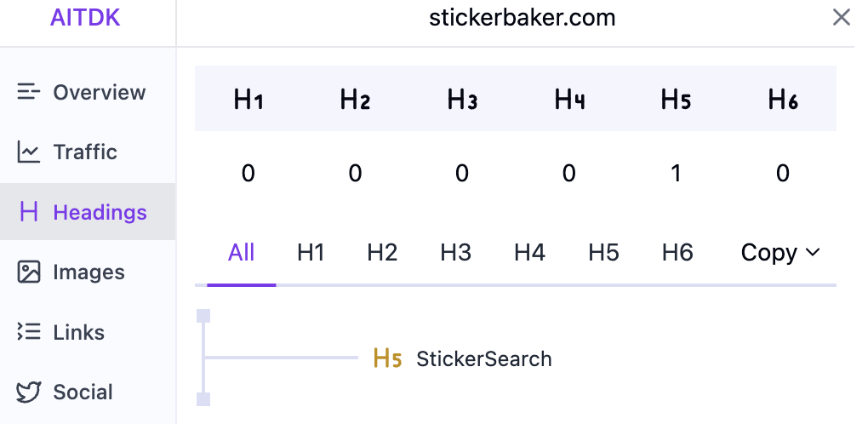868x424 pixels.
Task: Click the Overview list icon in sidebar
Action: coord(29,92)
